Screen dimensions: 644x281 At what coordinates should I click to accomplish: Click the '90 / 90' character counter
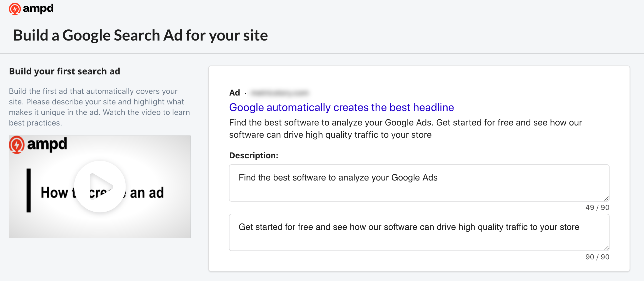(x=597, y=257)
